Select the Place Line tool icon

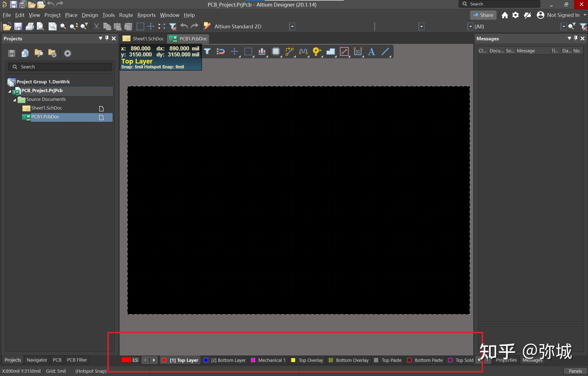pos(385,51)
